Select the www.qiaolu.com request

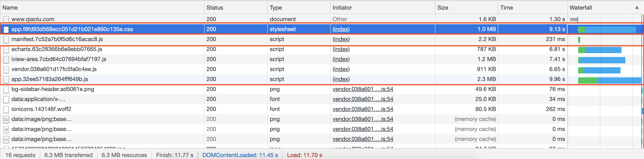(33, 19)
